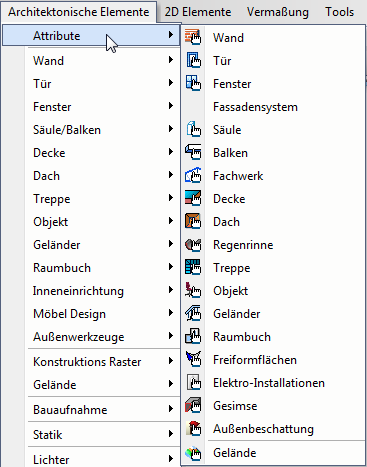Click the Fenster attribute icon
367x467 pixels.
193,83
